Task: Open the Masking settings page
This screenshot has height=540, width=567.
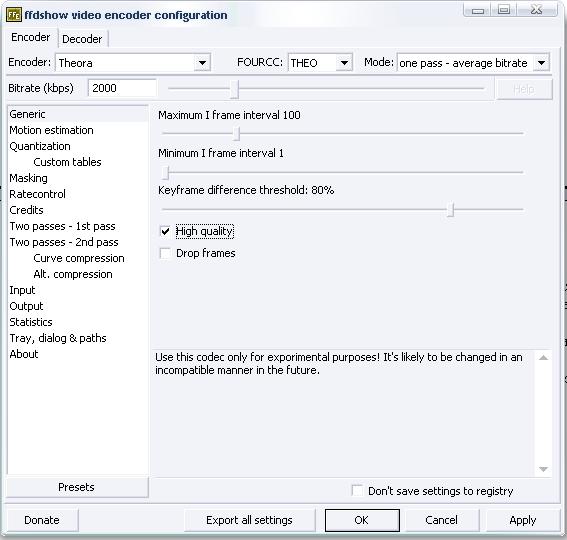Action: [28, 178]
